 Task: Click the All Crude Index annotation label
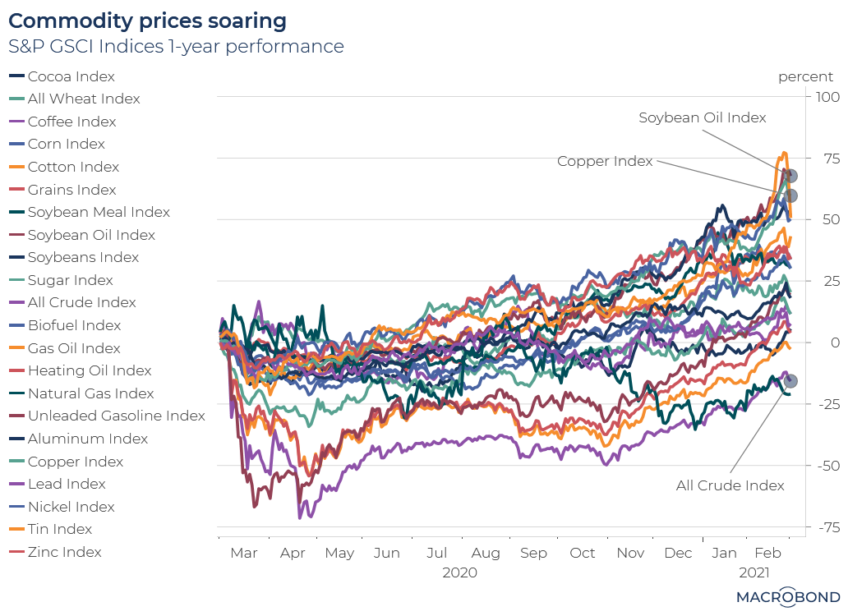[x=730, y=485]
